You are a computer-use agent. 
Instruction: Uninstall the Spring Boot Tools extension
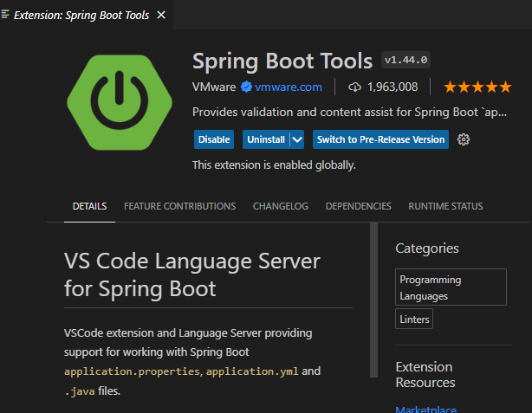pyautogui.click(x=266, y=139)
